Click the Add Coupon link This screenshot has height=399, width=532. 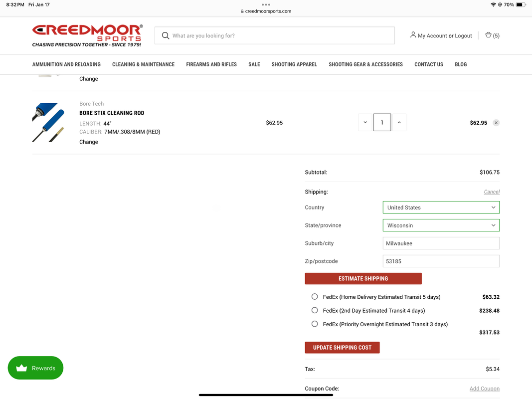click(x=484, y=389)
